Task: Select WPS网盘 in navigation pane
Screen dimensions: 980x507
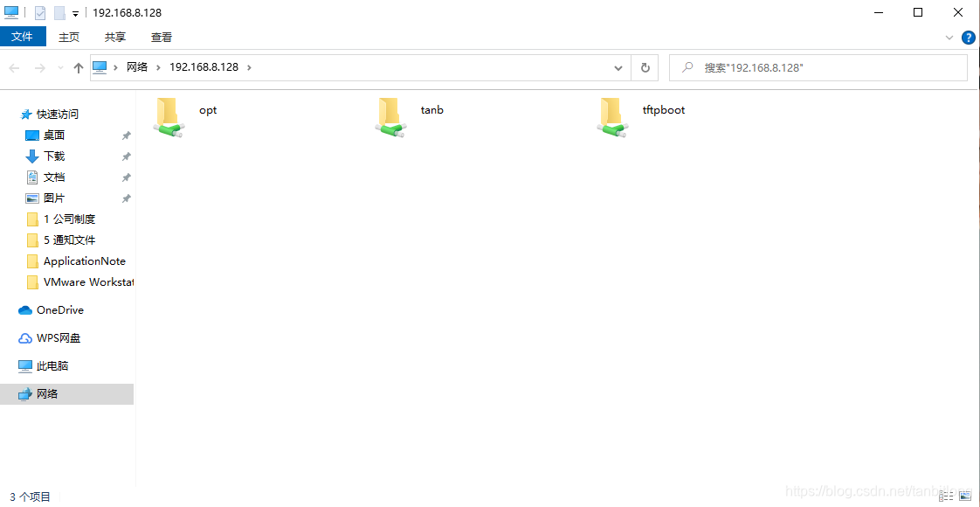Action: coord(59,338)
